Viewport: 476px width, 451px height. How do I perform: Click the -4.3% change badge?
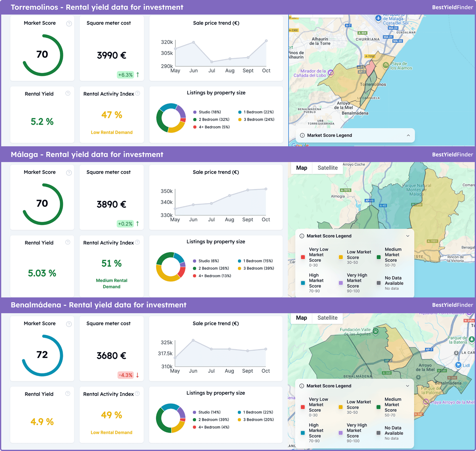click(x=126, y=375)
